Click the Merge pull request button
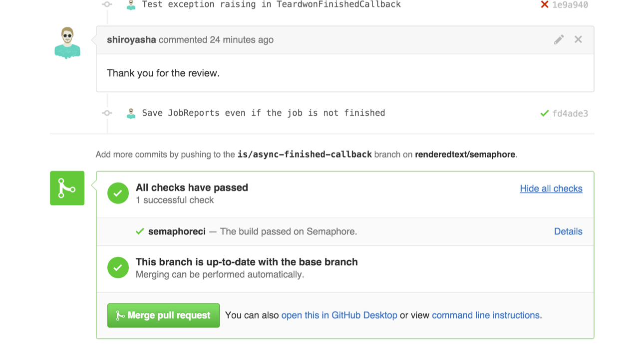644x364 pixels. (x=163, y=315)
